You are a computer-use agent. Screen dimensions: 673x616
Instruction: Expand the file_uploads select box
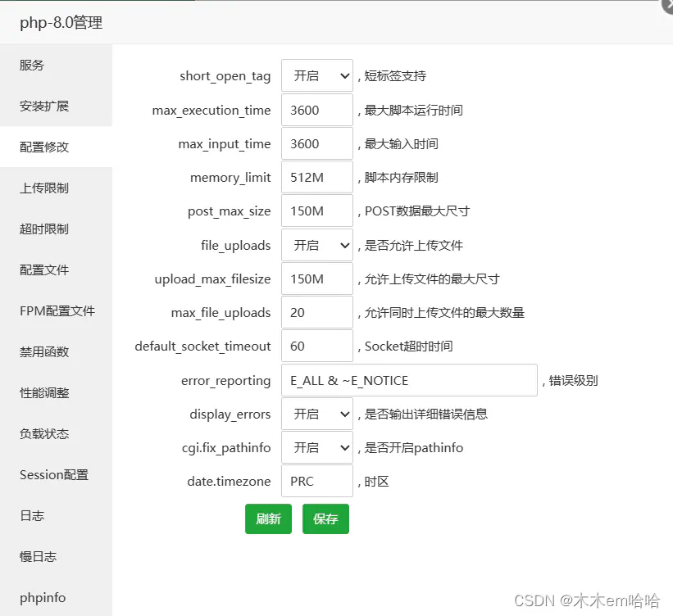317,245
